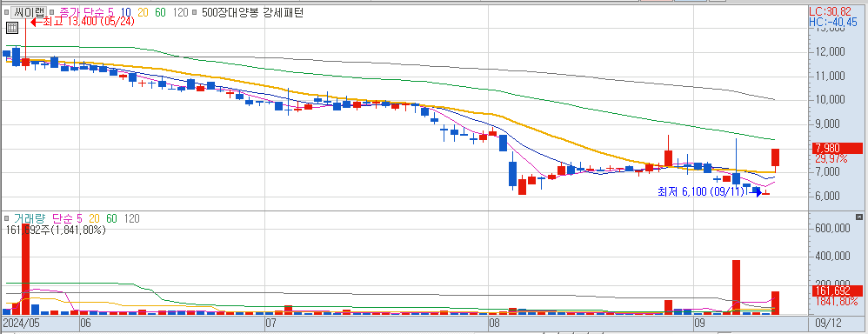Click the 09 month axis label
The height and width of the screenshot is (334, 868).
700,322
